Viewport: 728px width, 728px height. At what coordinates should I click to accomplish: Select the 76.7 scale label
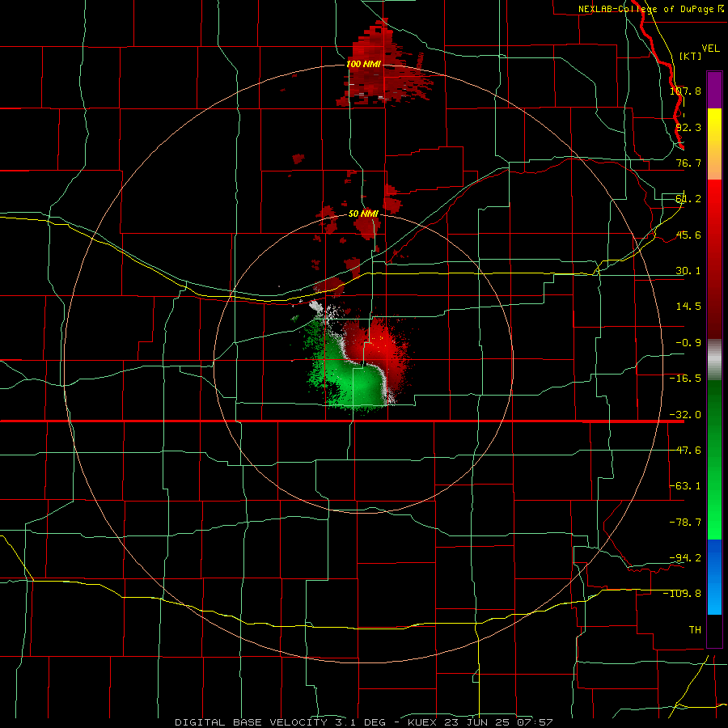(688, 163)
